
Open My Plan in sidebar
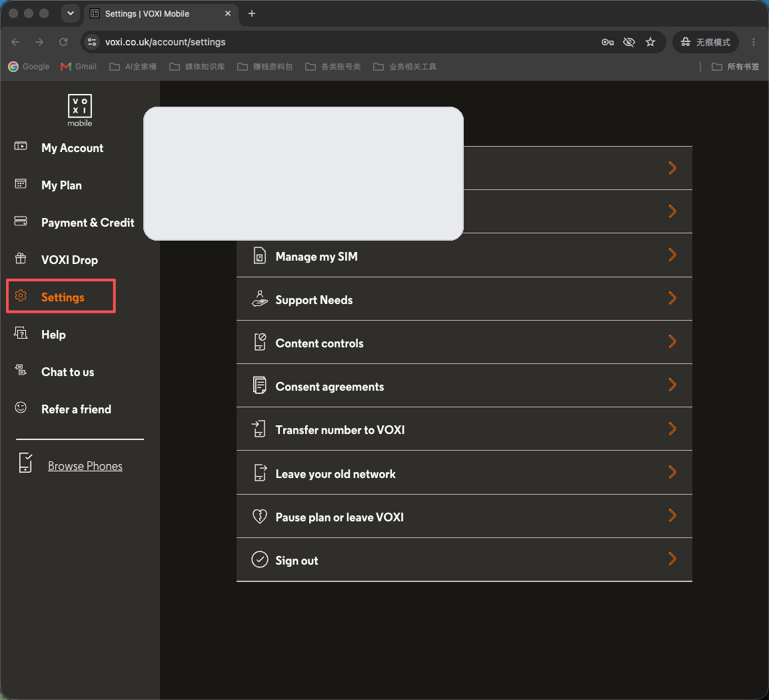point(61,185)
